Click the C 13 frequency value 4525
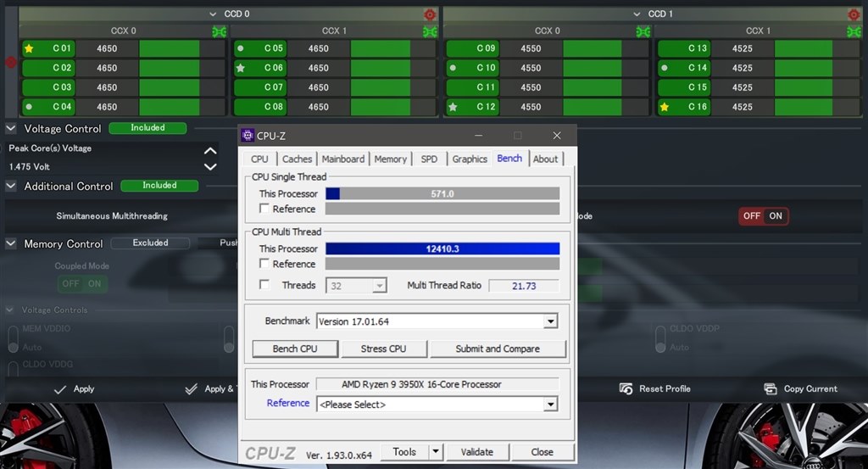Viewport: 868px width, 469px height. pos(743,48)
